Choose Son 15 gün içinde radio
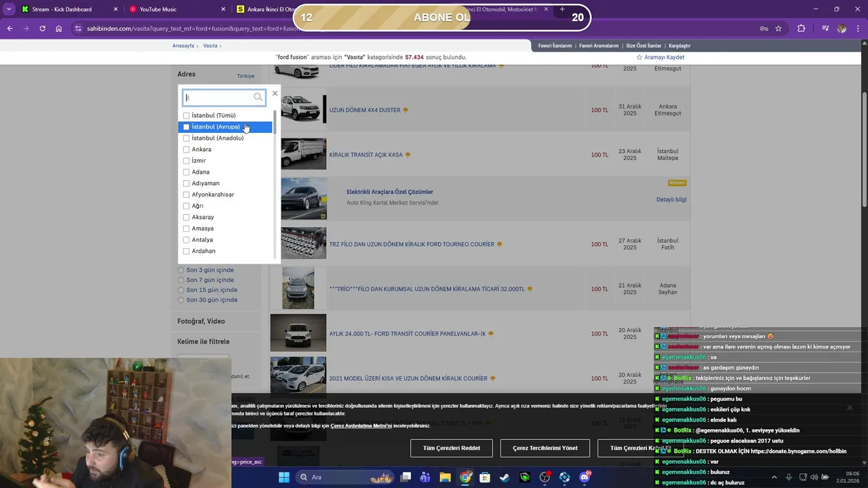868x488 pixels. 181,290
